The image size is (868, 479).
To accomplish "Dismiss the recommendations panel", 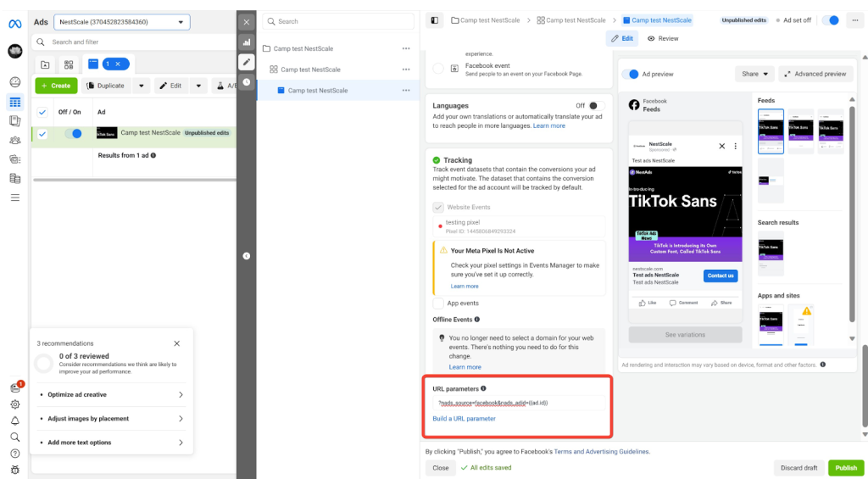I will 177,343.
